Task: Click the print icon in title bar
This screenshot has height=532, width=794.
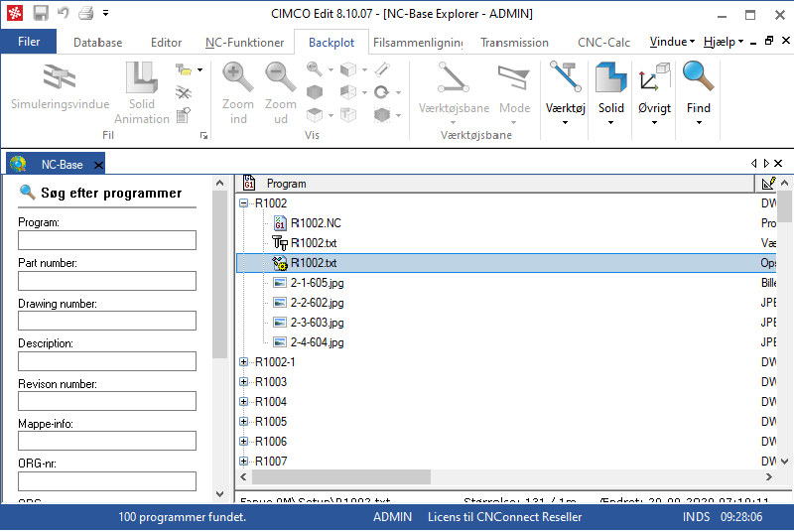Action: click(x=85, y=13)
